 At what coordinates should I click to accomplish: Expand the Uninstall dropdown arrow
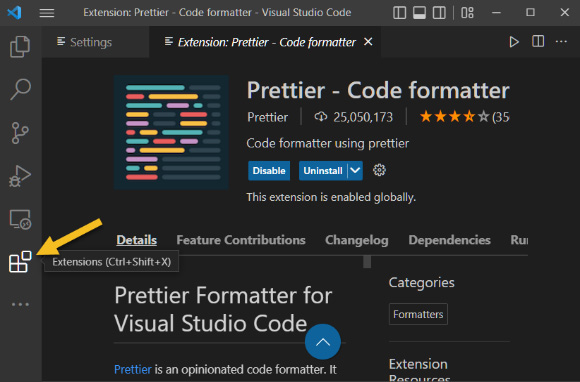(355, 170)
